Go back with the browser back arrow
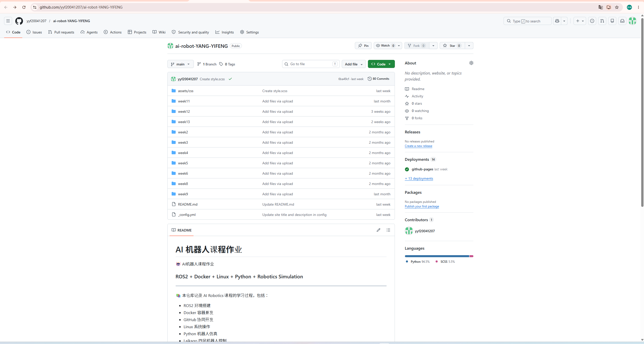Image resolution: width=644 pixels, height=344 pixels. click(6, 7)
